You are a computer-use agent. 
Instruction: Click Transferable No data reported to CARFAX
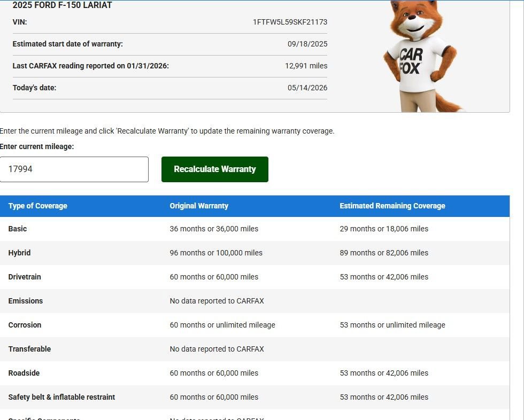(x=217, y=349)
